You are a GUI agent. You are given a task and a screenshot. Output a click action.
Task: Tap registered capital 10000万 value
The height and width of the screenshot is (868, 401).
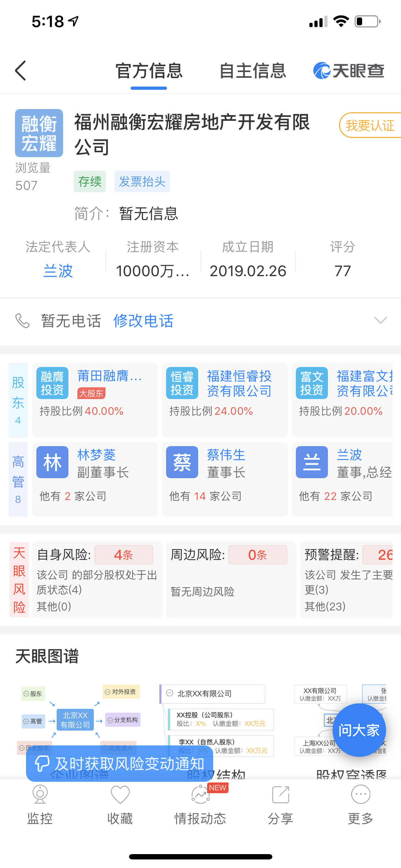coord(153,271)
